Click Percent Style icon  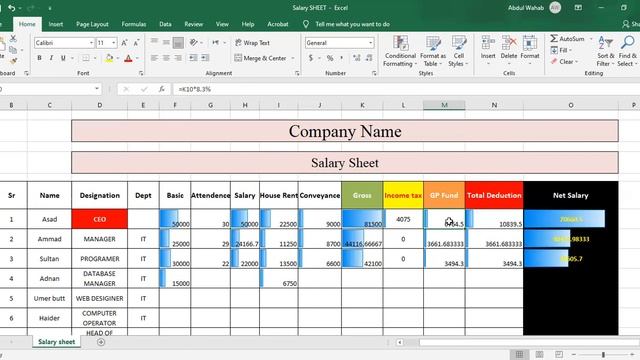pos(330,58)
